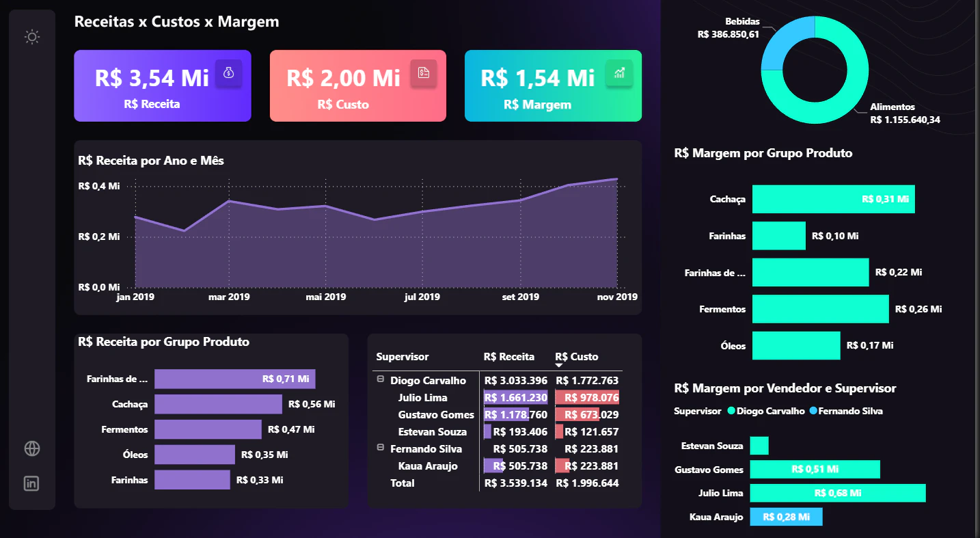The height and width of the screenshot is (538, 980).
Task: Click the Estevan Souza row name in the table
Action: (433, 432)
